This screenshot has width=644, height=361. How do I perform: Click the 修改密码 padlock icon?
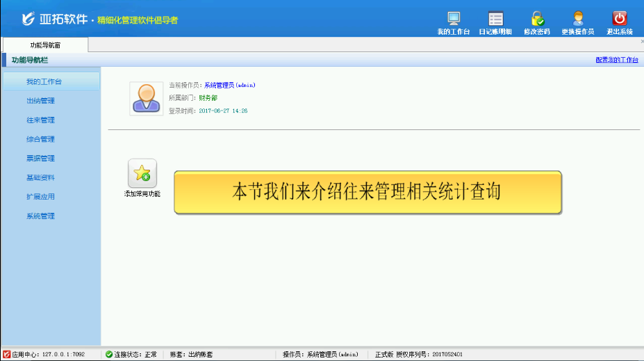click(536, 19)
